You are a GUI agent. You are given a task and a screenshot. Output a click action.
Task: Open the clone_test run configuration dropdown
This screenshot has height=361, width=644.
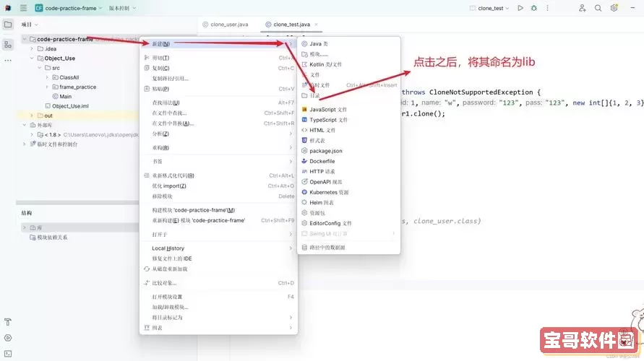489,8
